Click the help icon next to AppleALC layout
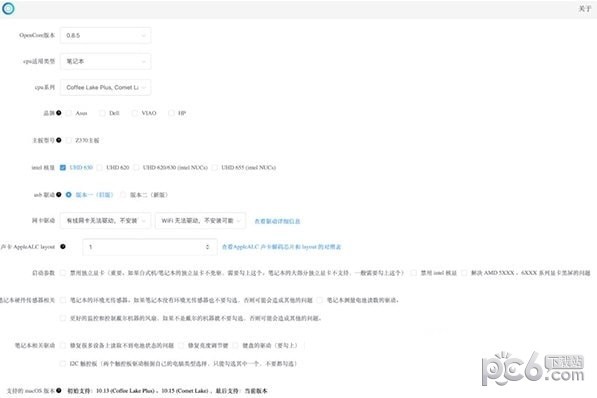This screenshot has width=597, height=398. pyautogui.click(x=63, y=247)
